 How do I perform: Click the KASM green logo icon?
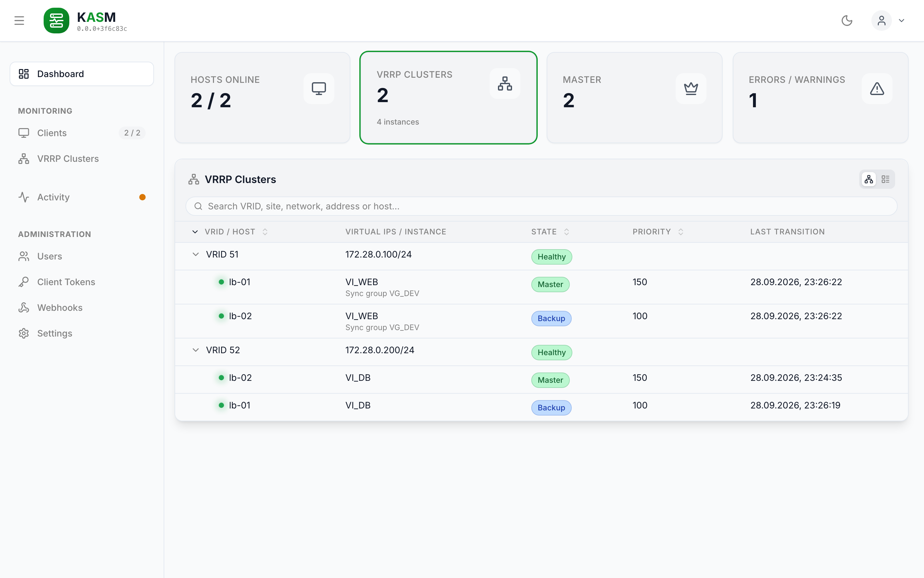[56, 21]
